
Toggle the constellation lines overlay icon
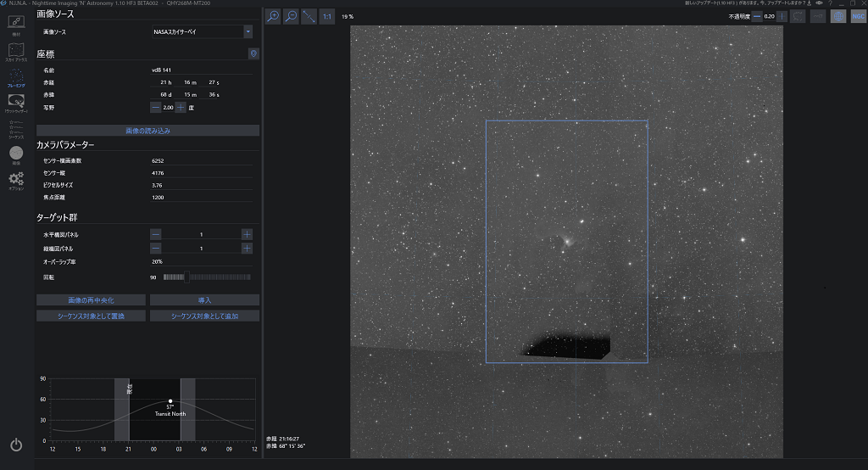pos(818,17)
